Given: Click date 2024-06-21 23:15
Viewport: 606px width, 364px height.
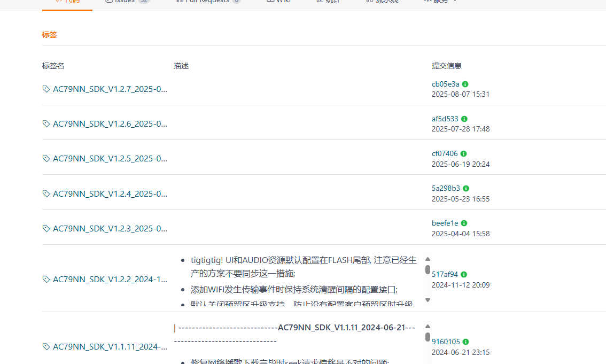Looking at the screenshot, I should point(460,352).
